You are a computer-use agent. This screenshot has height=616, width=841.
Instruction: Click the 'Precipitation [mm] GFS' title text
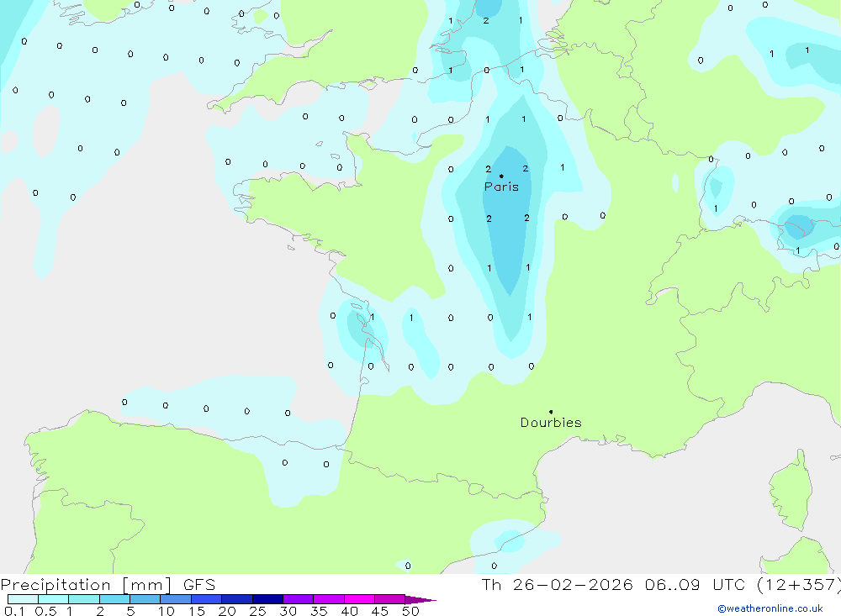point(108,584)
